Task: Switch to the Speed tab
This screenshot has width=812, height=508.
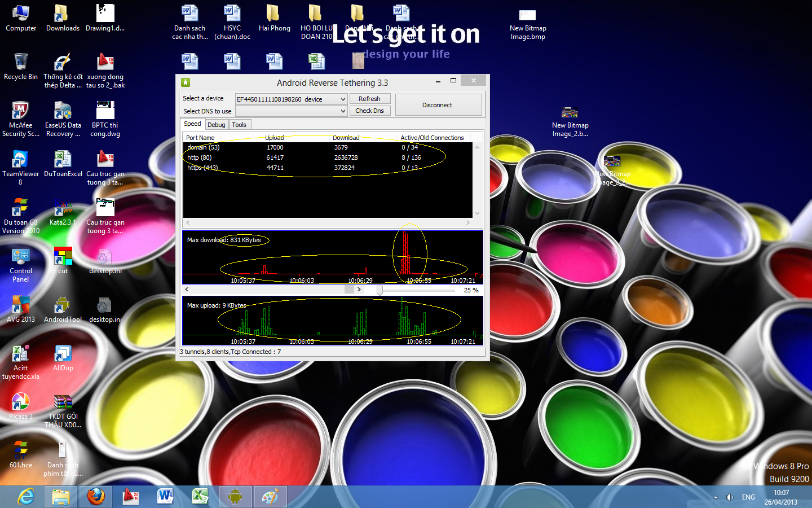Action: (x=192, y=124)
